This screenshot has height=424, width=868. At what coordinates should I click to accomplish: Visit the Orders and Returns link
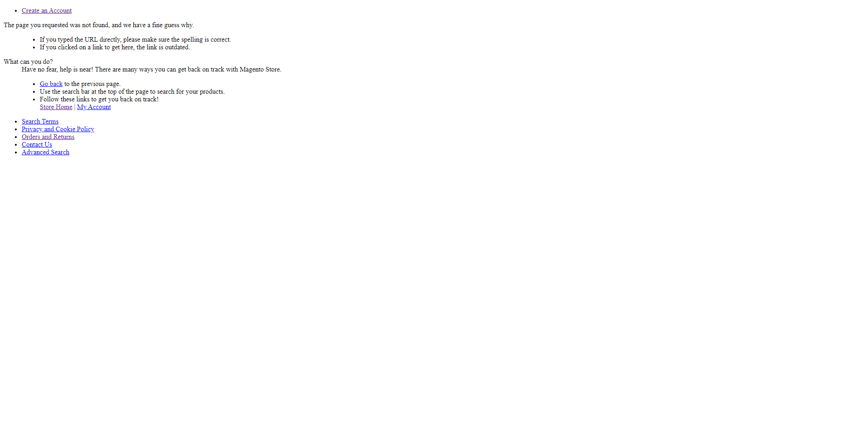[48, 137]
